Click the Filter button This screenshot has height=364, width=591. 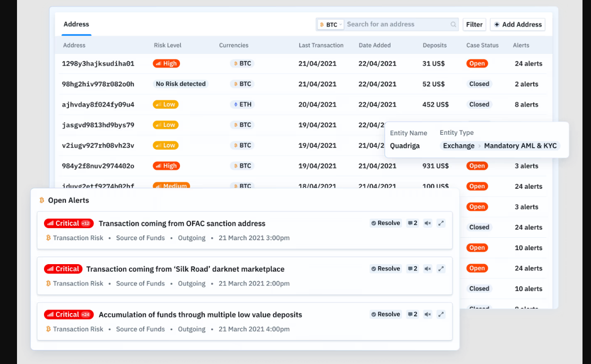(x=474, y=24)
